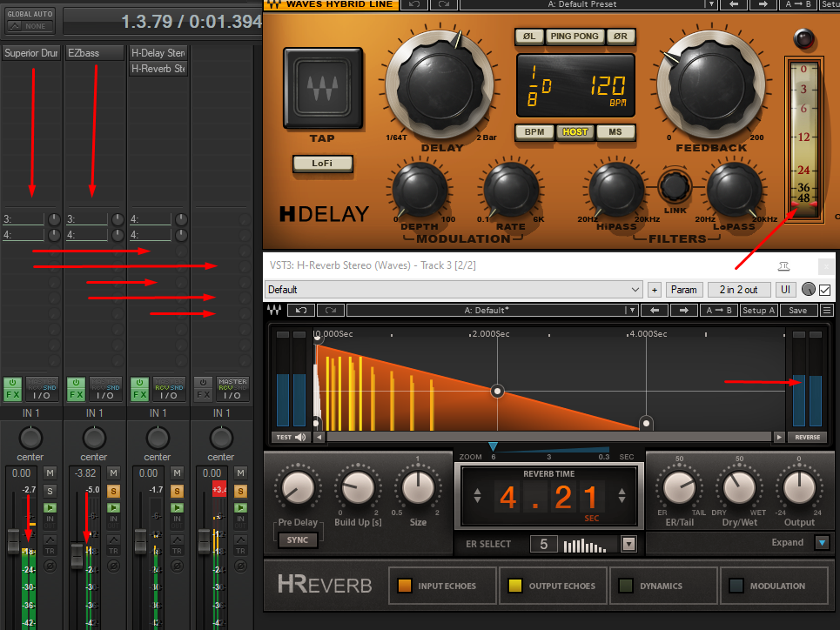Click Save in H-Reverb toolbar

click(797, 310)
